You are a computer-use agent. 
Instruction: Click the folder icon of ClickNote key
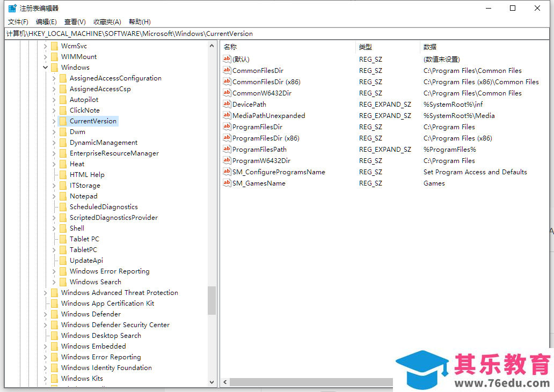[x=63, y=110]
